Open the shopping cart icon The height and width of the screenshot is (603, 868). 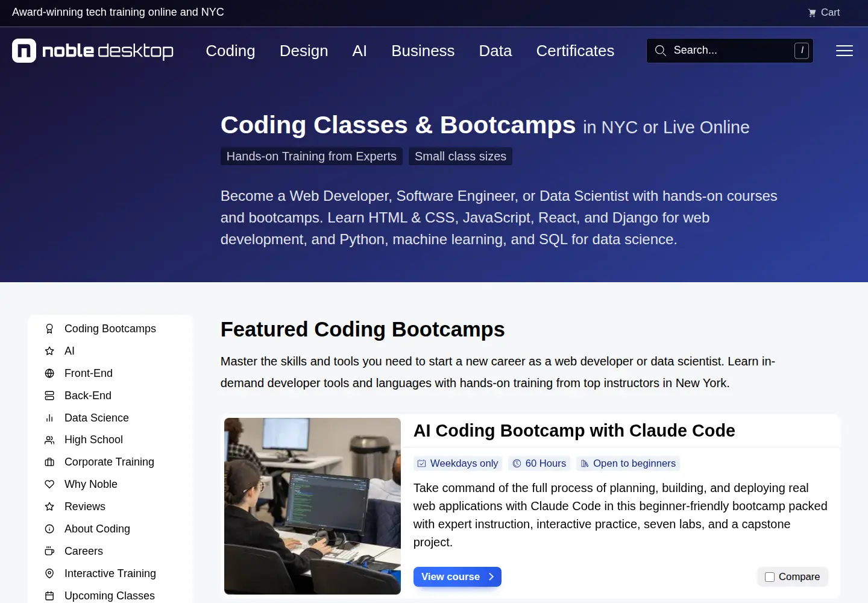pos(812,13)
